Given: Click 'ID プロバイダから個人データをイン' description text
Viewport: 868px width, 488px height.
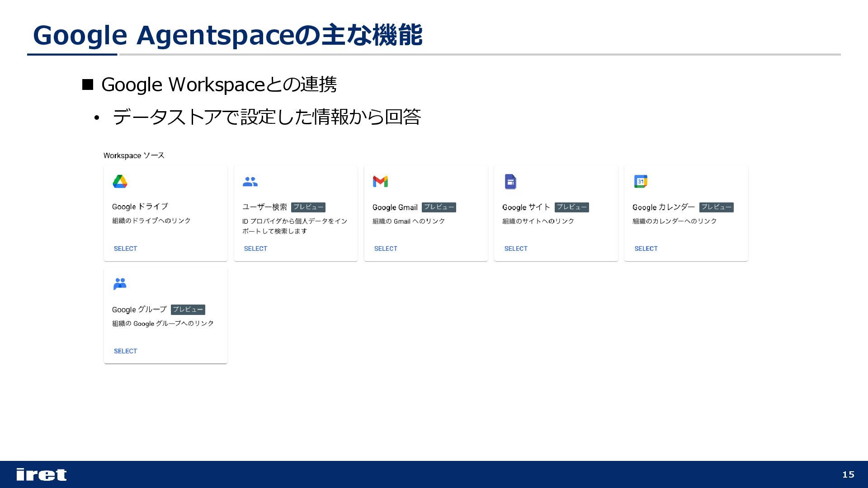Looking at the screenshot, I should pyautogui.click(x=295, y=221).
